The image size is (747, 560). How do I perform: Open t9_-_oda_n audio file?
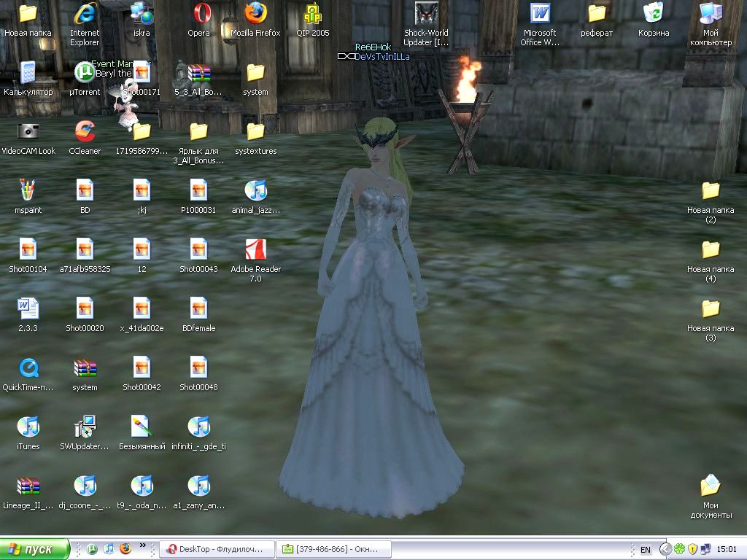(142, 486)
